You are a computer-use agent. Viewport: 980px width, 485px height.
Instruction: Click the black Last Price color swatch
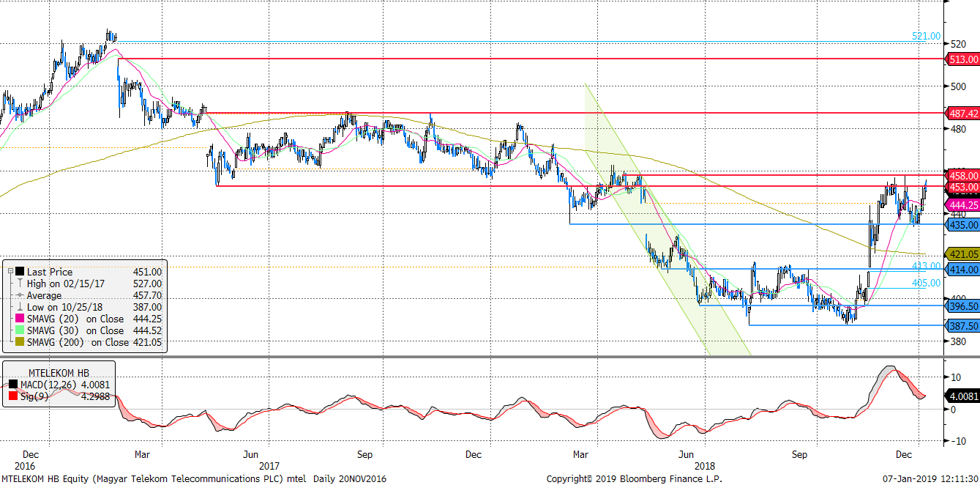click(20, 272)
